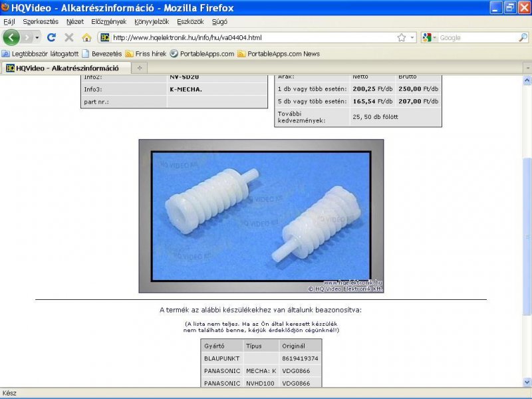Open the back/forward history dropdown arrow
The image size is (532, 399).
coord(37,37)
